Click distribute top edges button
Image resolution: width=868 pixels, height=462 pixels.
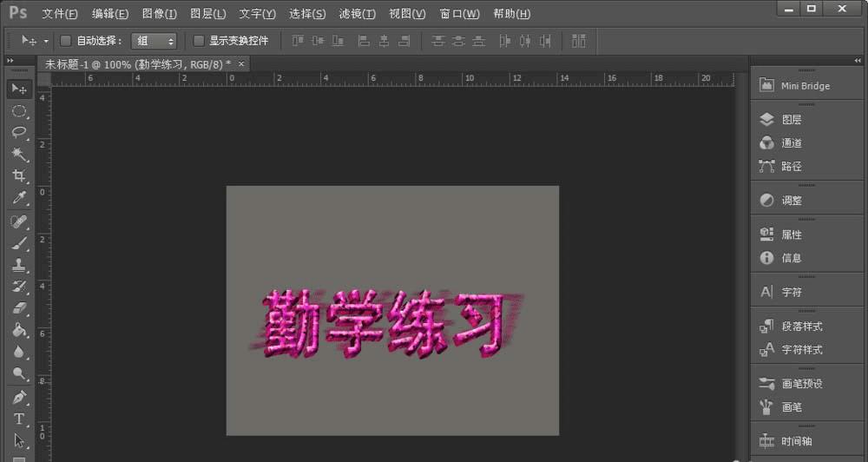click(437, 41)
